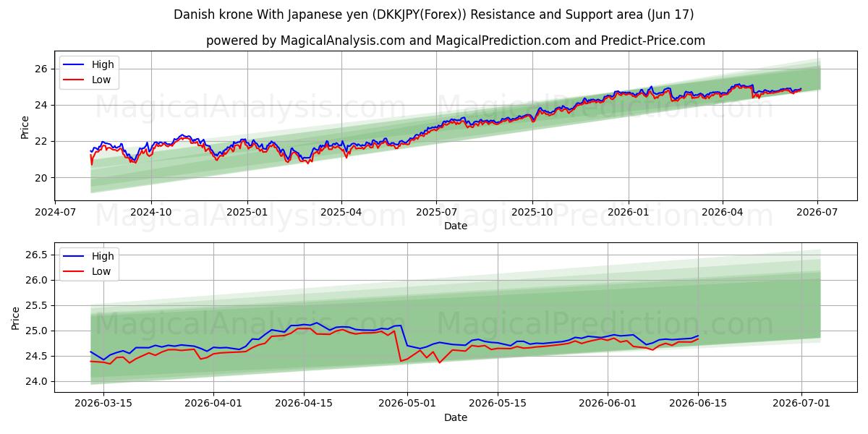The height and width of the screenshot is (434, 868).
Task: Click the 2026-05-01 tick label
Action: (x=407, y=404)
